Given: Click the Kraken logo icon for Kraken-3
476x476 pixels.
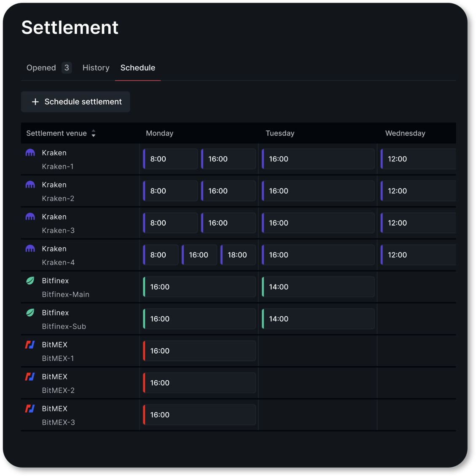Looking at the screenshot, I should point(30,217).
